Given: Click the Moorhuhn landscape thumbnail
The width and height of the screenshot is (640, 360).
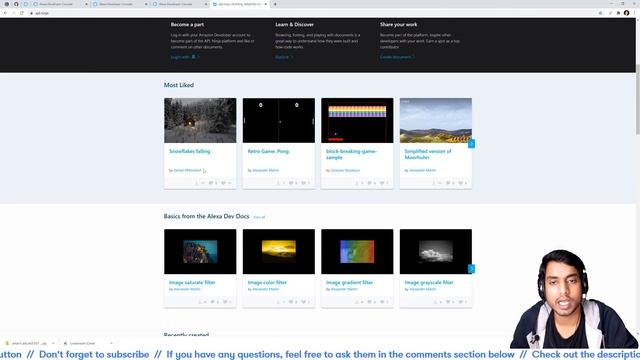Looking at the screenshot, I should coord(436,120).
